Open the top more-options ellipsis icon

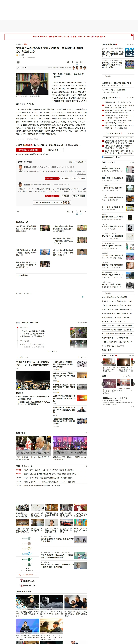point(85,62)
